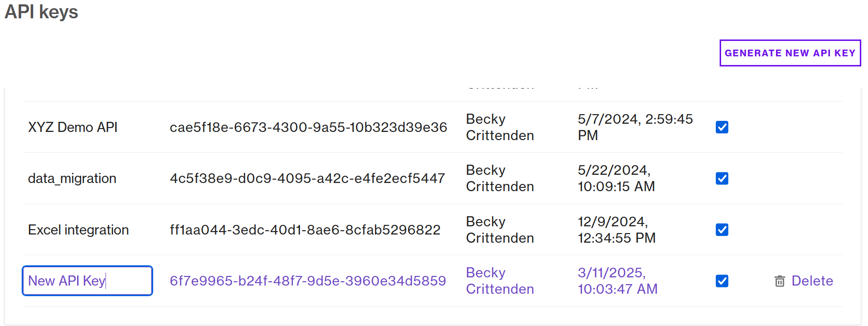Uncheck the XYZ Demo API checkbox
Image resolution: width=868 pixels, height=326 pixels.
click(722, 127)
